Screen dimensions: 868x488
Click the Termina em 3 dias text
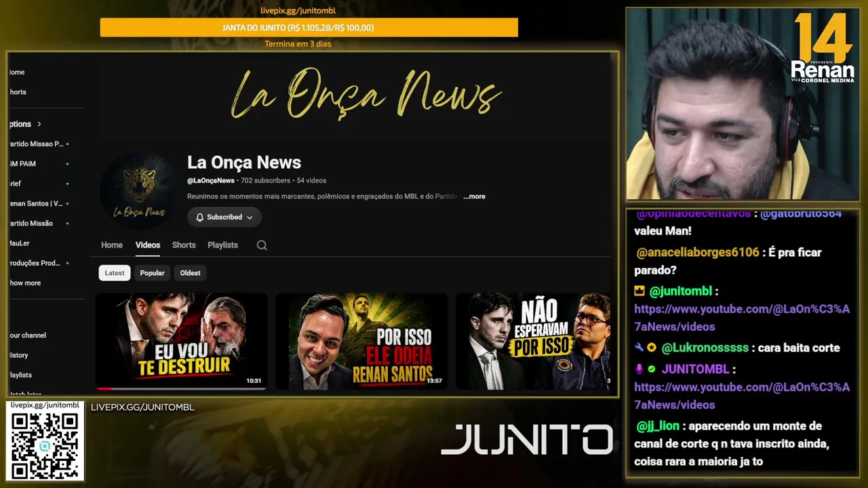(298, 44)
